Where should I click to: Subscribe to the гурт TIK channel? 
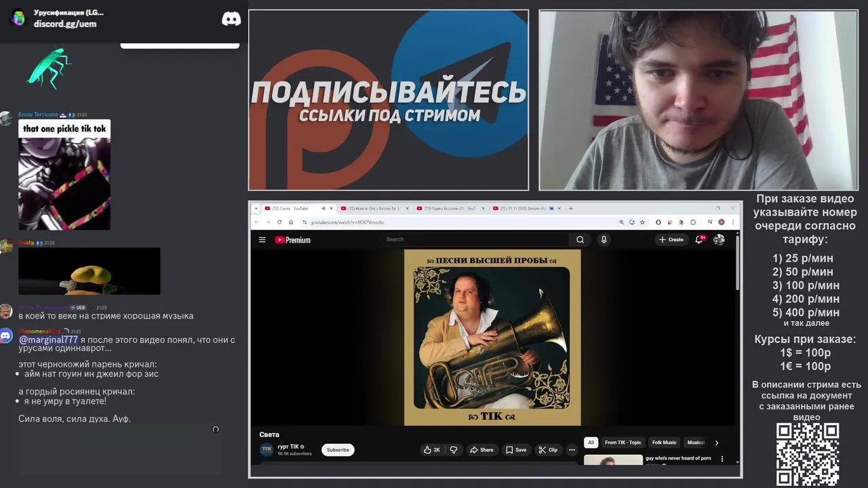[x=338, y=449]
